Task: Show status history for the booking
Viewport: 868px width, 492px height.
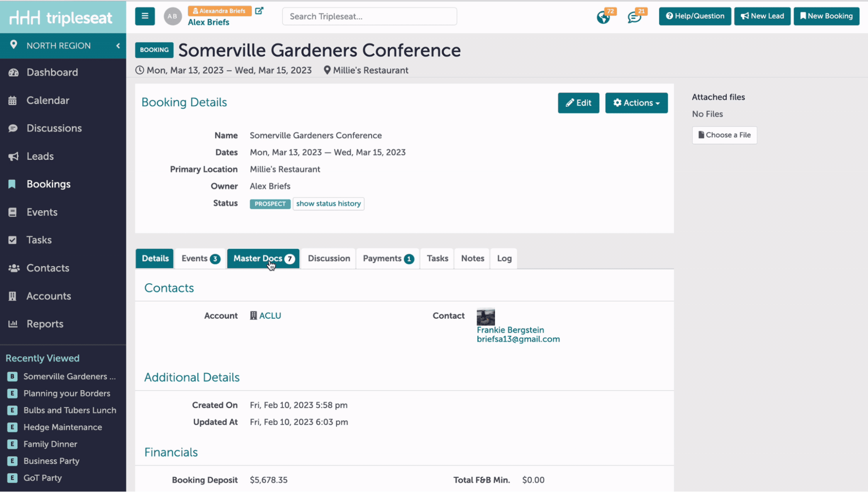Action: click(328, 203)
